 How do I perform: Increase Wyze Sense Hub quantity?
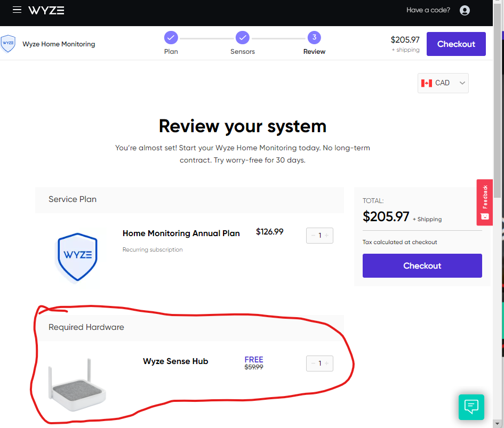326,364
